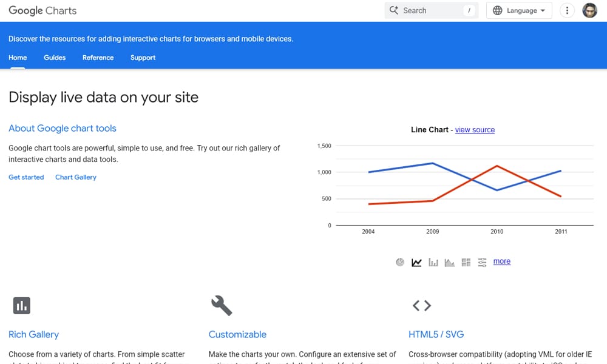
Task: Select the line chart type icon
Action: click(x=416, y=261)
